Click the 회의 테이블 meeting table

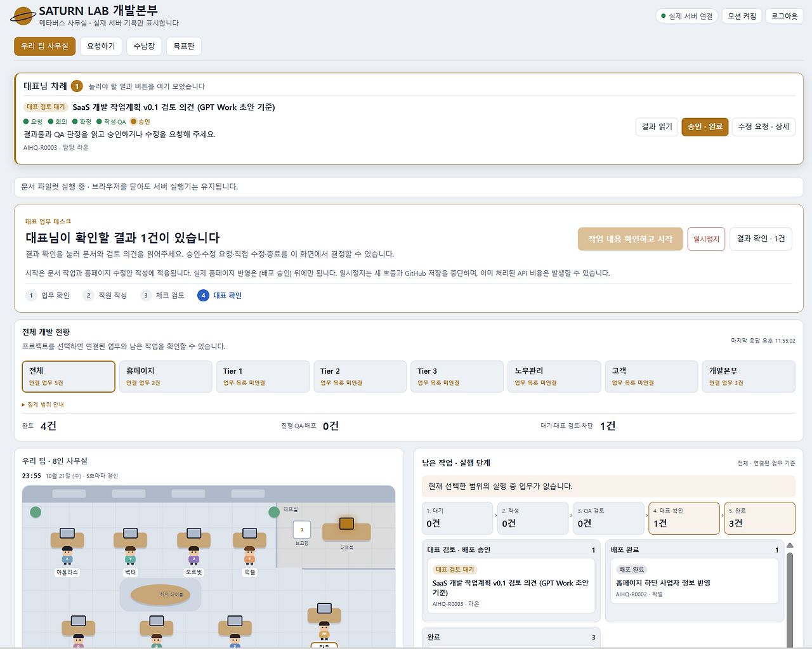(161, 594)
